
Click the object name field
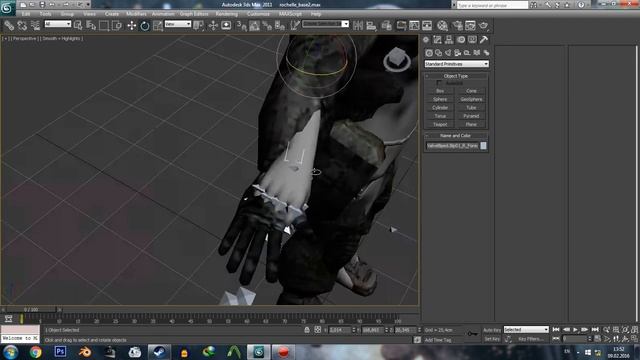pos(452,146)
